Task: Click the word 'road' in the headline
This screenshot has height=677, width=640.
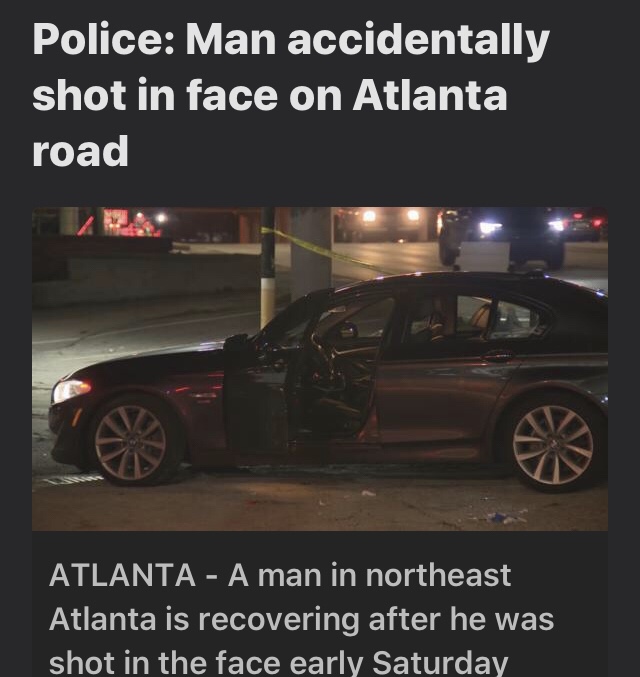Action: coord(80,151)
